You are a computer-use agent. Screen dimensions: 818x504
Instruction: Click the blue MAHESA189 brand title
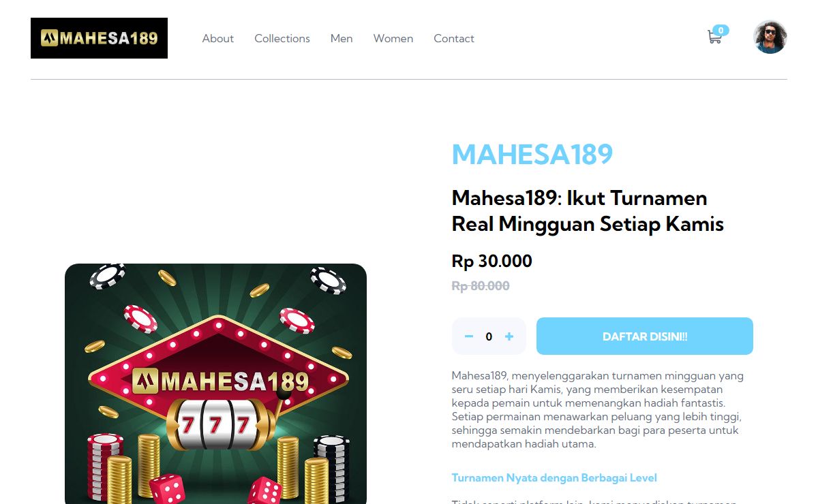pos(532,155)
